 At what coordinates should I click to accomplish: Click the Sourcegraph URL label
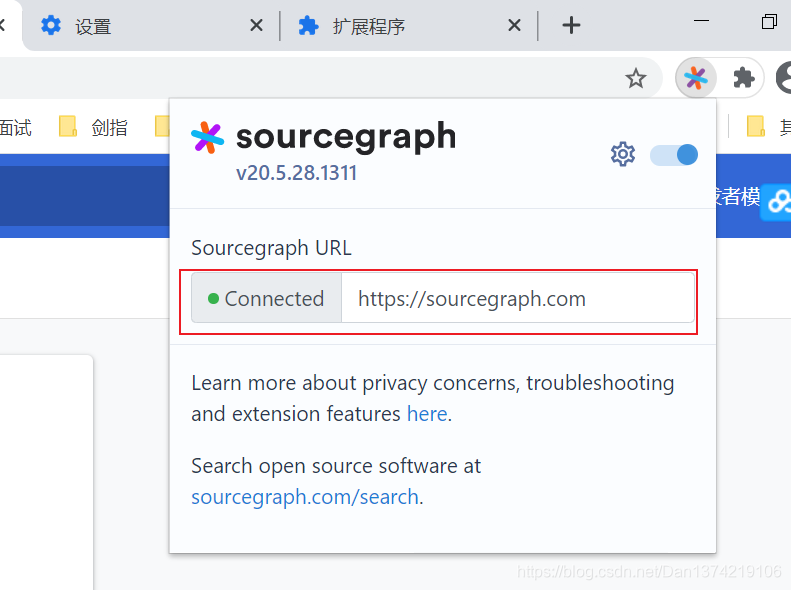[271, 248]
